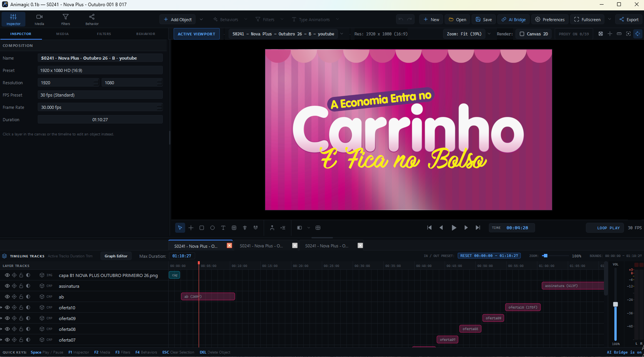Jump to the first frame
Image resolution: width=644 pixels, height=357 pixels.
[429, 228]
